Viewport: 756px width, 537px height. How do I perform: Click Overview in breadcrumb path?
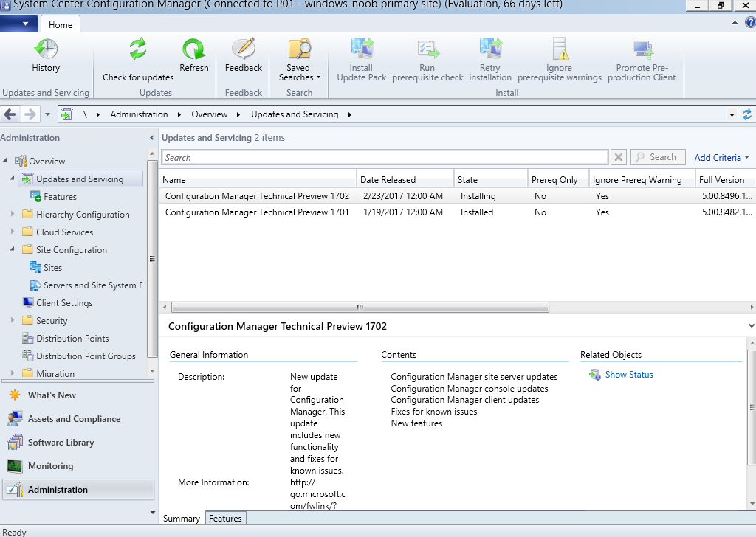click(209, 114)
